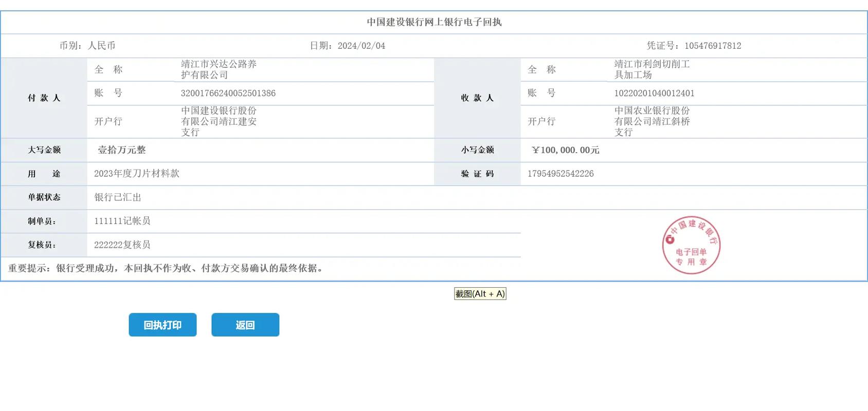Click payee bank 中国农业银行股份有限公司靖江斜桥支行
This screenshot has width=868, height=411.
pyautogui.click(x=652, y=121)
